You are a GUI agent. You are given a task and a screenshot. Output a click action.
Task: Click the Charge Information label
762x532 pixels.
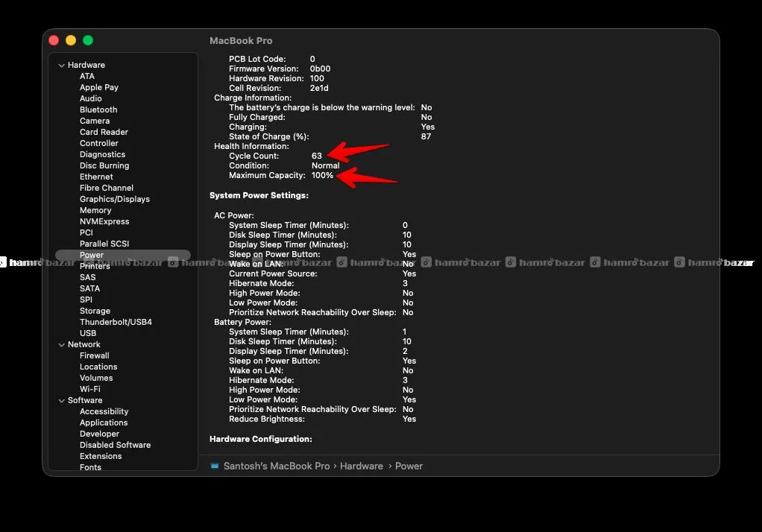coord(253,98)
